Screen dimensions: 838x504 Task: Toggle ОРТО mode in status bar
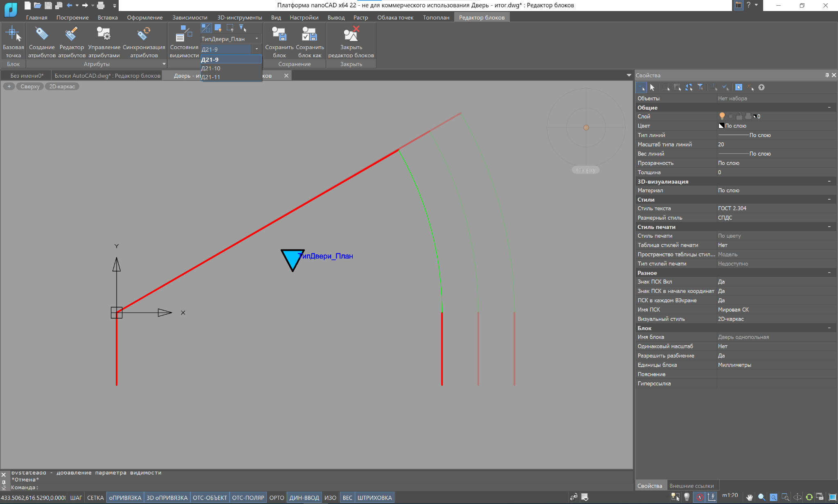(x=277, y=497)
